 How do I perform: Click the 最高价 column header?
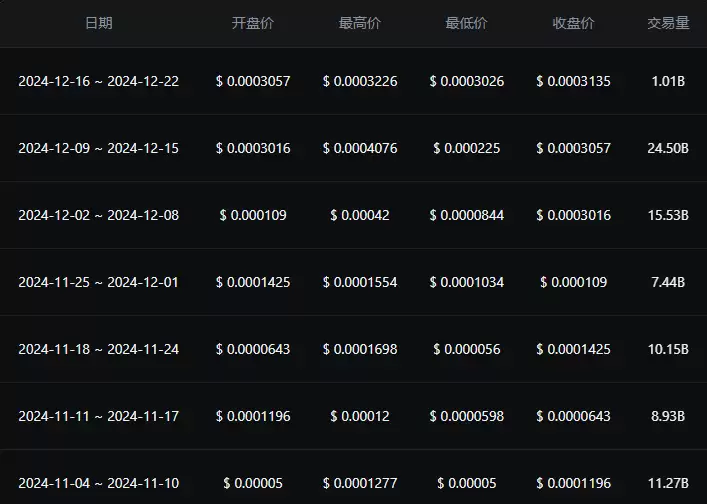(x=360, y=23)
